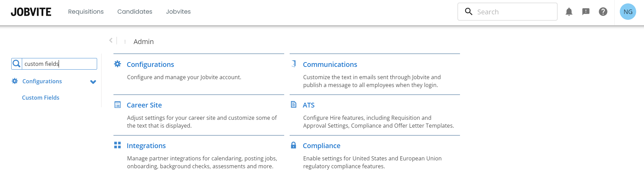Click the Communications icon
Screen dimensions: 644x186
pos(293,64)
